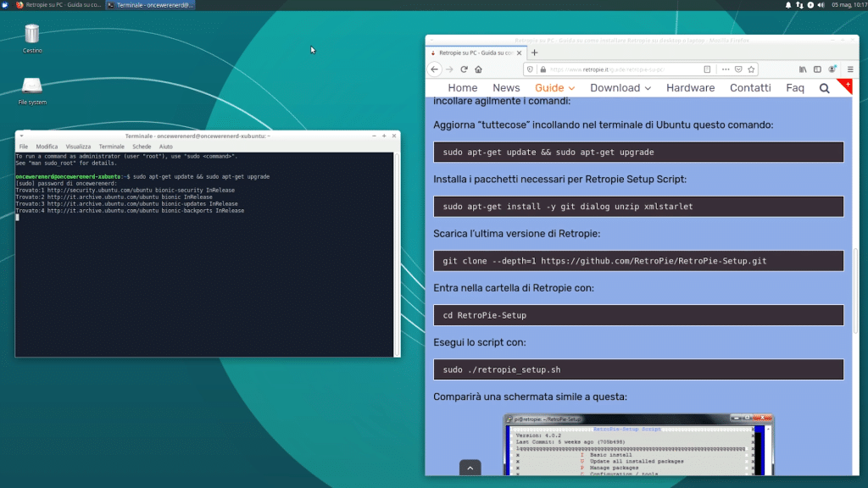Open Firefox library icon
The height and width of the screenshot is (488, 868).
[x=803, y=69]
